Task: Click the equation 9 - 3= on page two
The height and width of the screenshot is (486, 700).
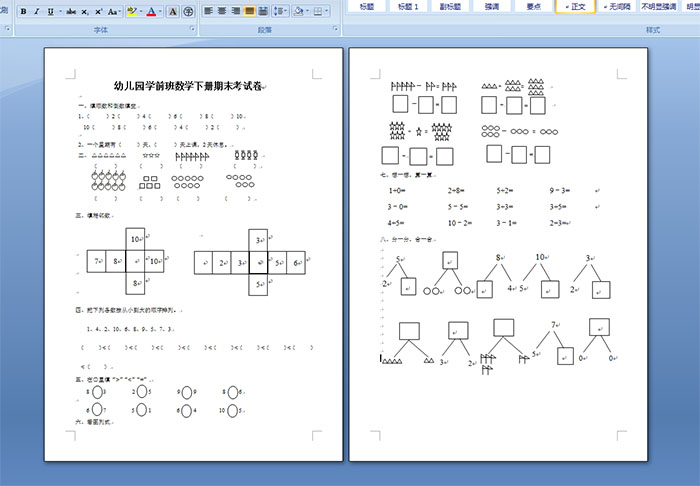Action: point(560,191)
